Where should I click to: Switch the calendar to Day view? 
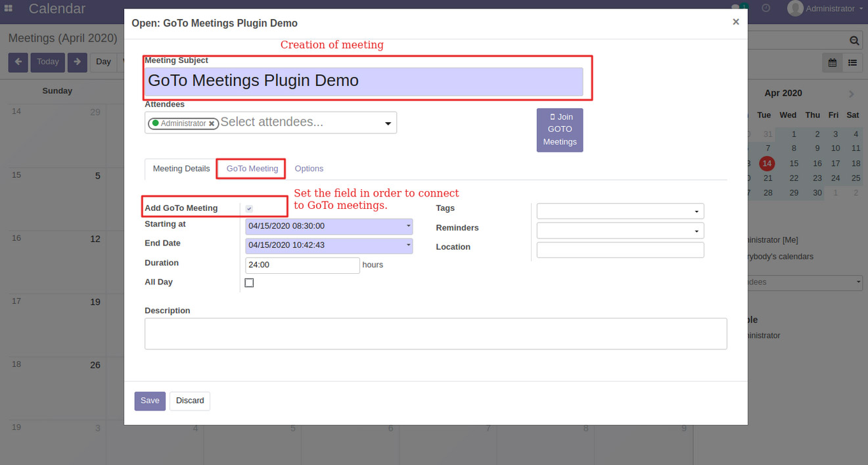tap(103, 62)
